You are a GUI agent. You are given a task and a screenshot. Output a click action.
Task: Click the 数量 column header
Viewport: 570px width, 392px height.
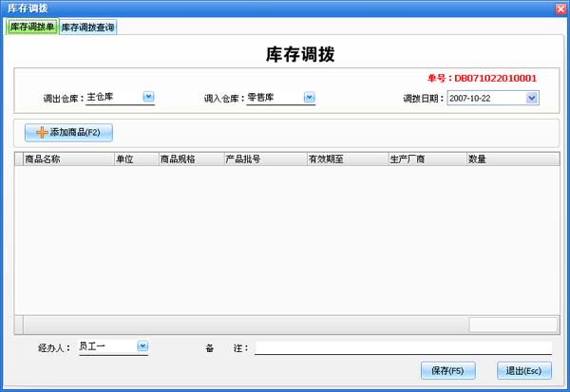click(x=508, y=159)
